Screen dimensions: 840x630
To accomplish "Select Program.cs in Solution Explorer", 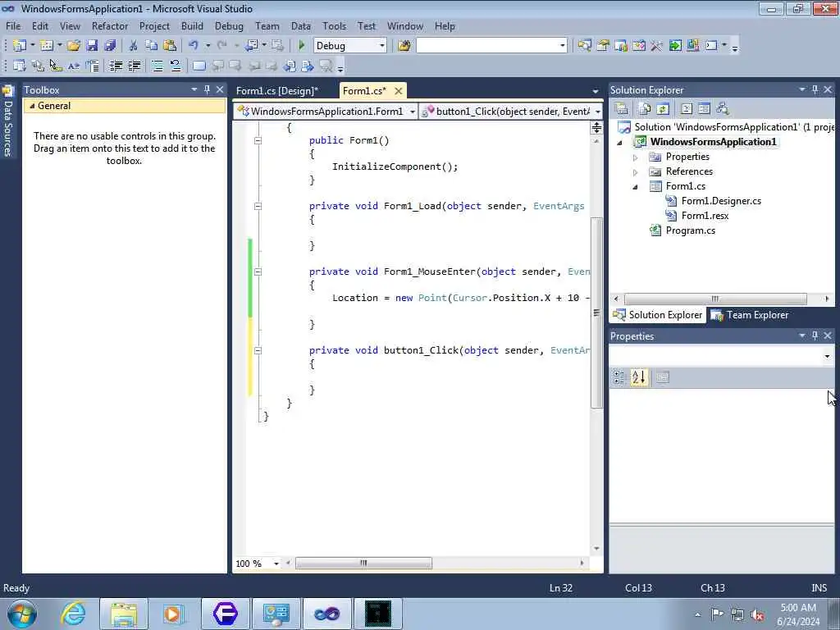I will pos(690,231).
